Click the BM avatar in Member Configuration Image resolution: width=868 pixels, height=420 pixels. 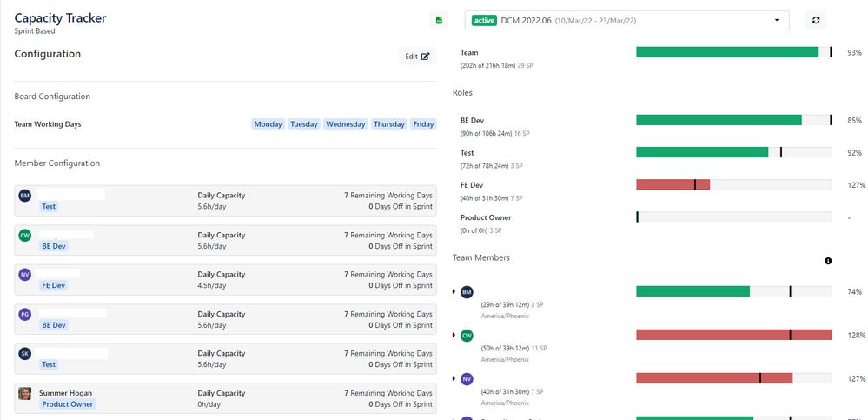(x=25, y=195)
